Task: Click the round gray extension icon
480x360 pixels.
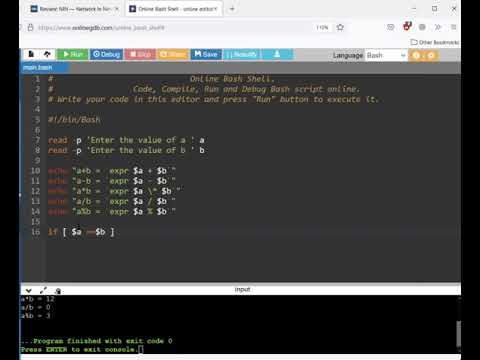Action: click(x=422, y=27)
